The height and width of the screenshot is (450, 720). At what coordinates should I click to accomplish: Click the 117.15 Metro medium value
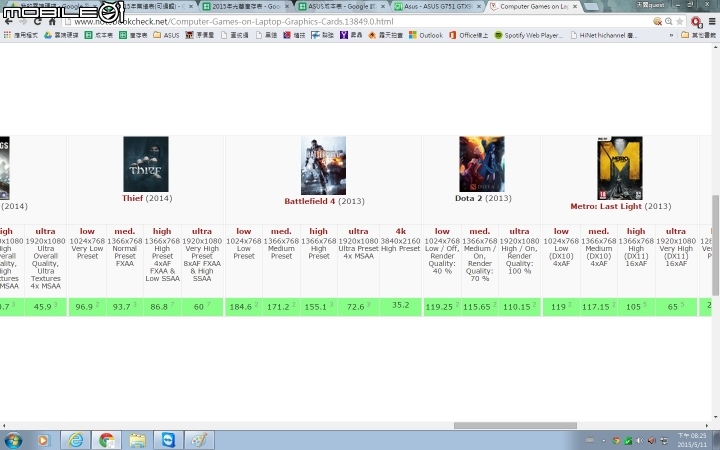[598, 307]
